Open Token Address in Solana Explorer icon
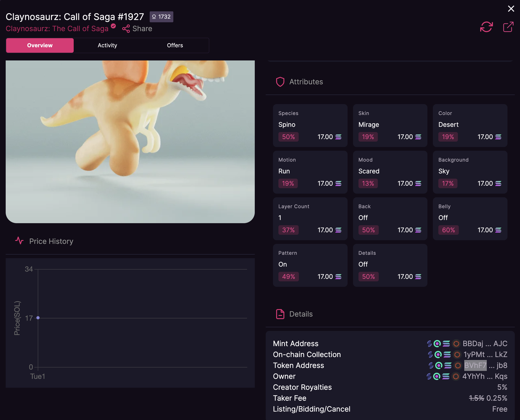The width and height of the screenshot is (520, 420). point(448,365)
